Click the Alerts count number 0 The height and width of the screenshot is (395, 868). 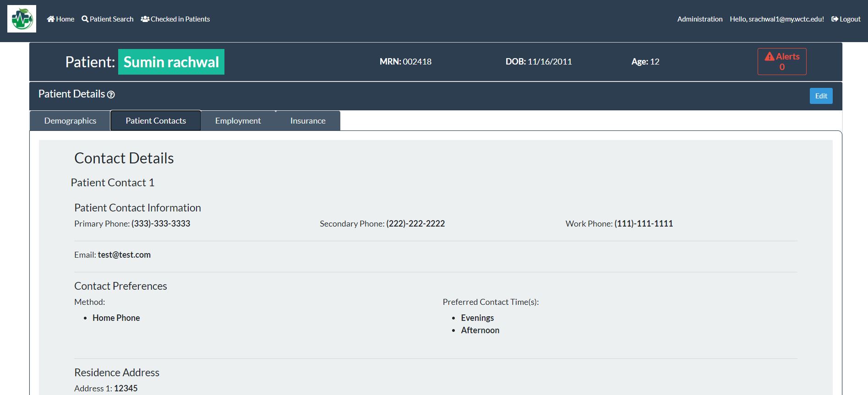[x=782, y=67]
